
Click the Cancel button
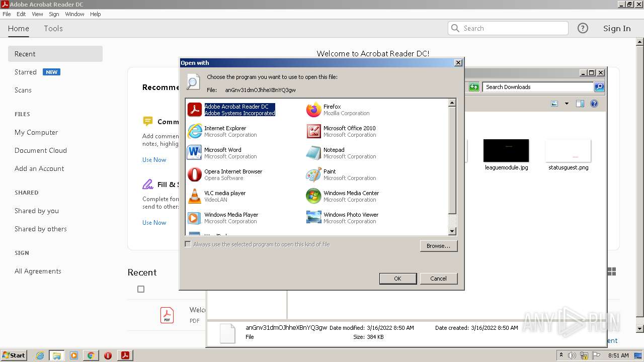(x=438, y=279)
